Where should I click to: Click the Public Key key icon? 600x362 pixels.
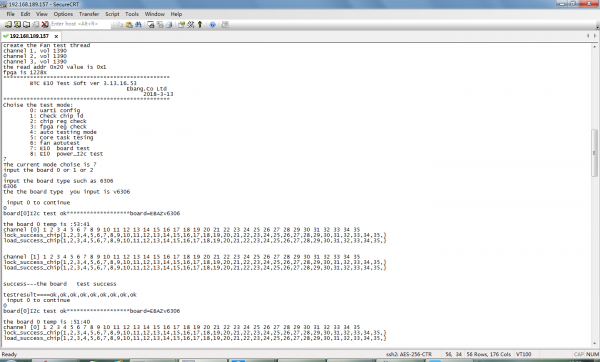[x=200, y=24]
